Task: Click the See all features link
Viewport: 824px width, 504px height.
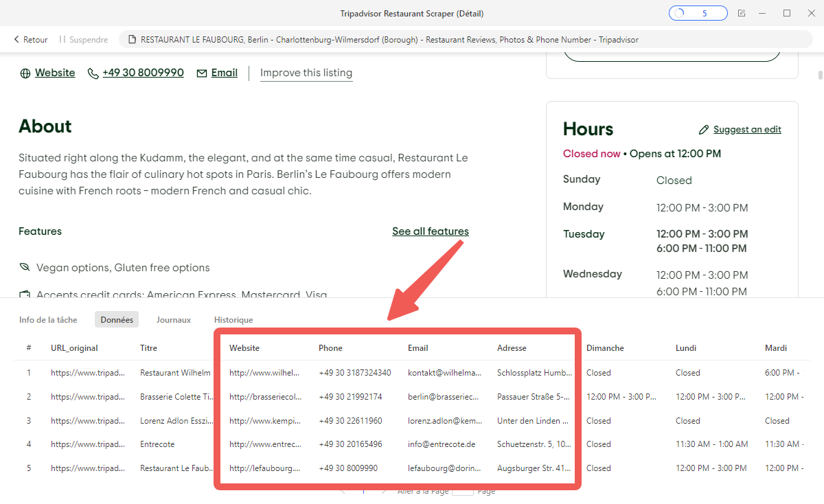Action: (430, 231)
